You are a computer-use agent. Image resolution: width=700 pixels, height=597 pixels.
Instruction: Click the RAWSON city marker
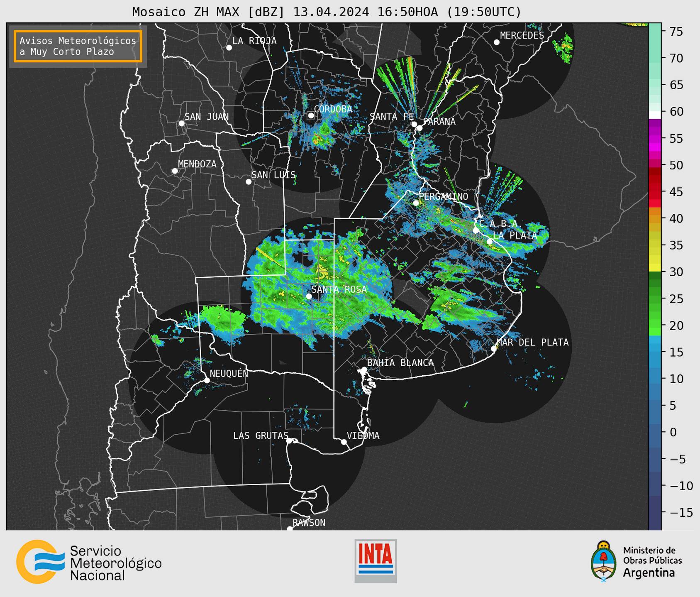[x=290, y=529]
